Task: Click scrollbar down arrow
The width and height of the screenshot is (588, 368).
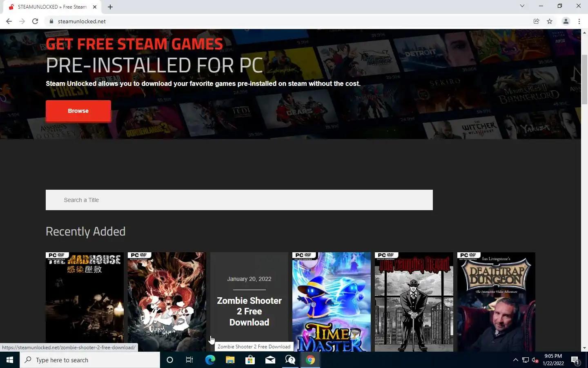Action: coord(584,348)
